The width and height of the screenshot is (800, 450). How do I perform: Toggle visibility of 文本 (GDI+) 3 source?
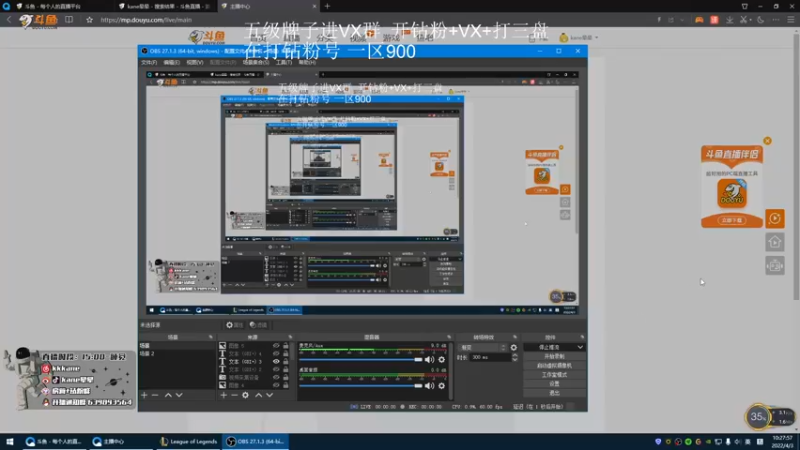pyautogui.click(x=276, y=362)
